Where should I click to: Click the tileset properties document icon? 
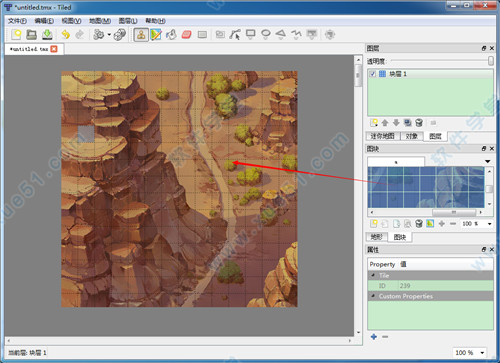click(x=407, y=224)
